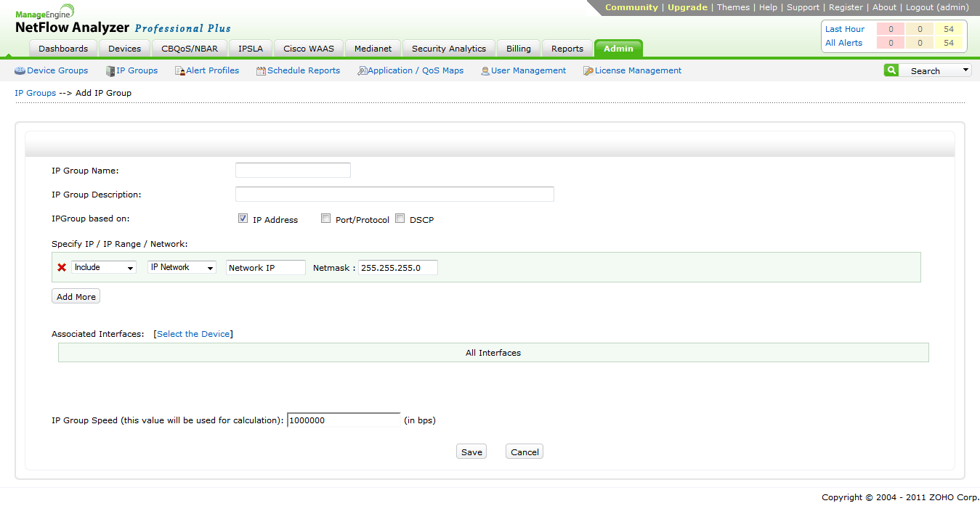Open the Cisco WAAS tab

pos(309,49)
